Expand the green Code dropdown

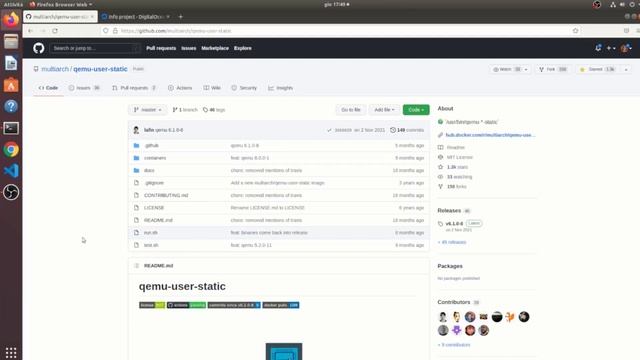click(416, 110)
